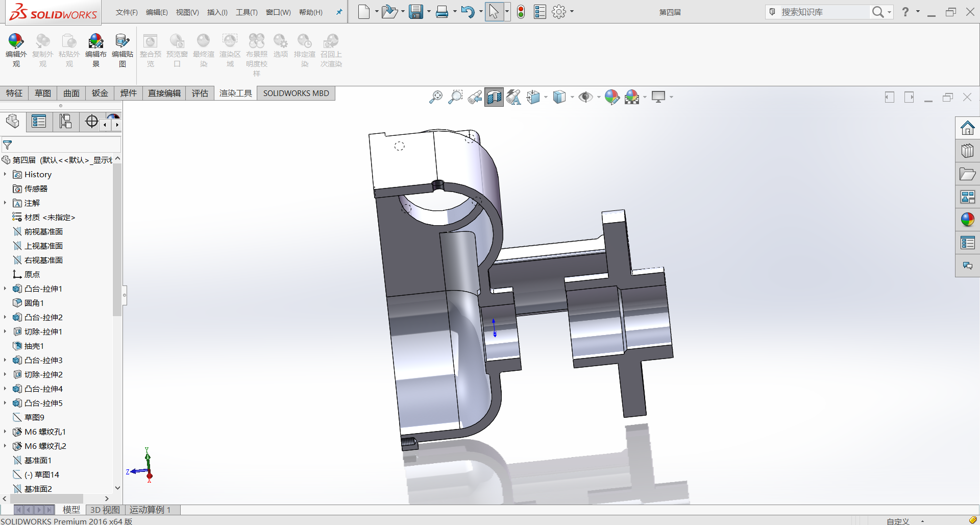Select the 圆角1 fillet feature

(34, 303)
